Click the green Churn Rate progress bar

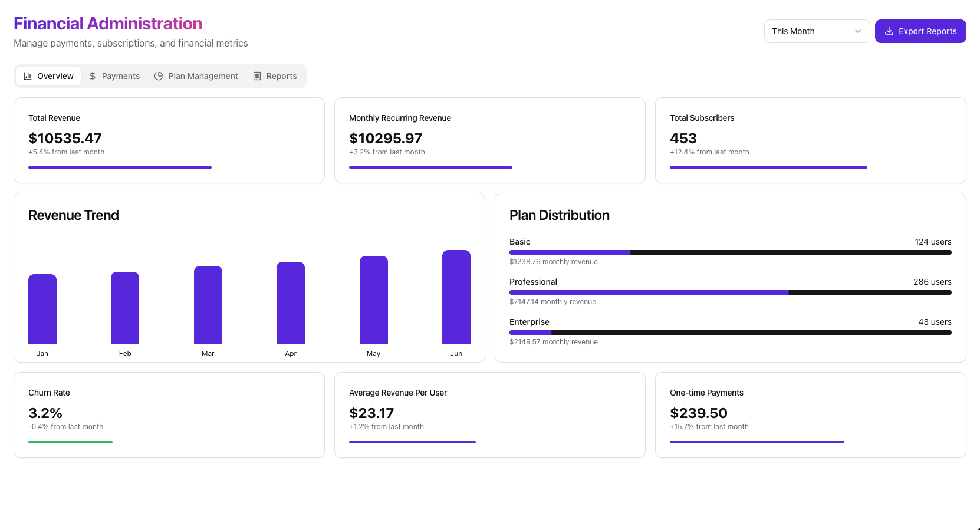[70, 442]
